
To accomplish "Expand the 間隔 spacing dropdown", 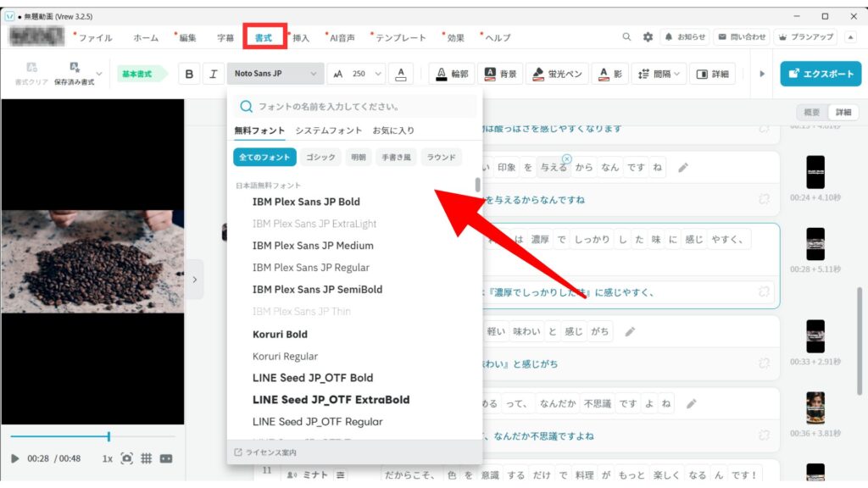I will tap(659, 74).
